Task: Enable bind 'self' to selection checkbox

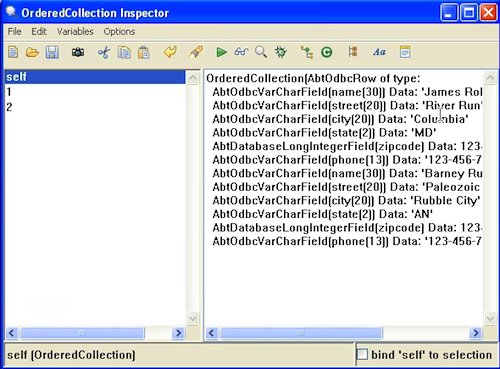Action: [363, 355]
